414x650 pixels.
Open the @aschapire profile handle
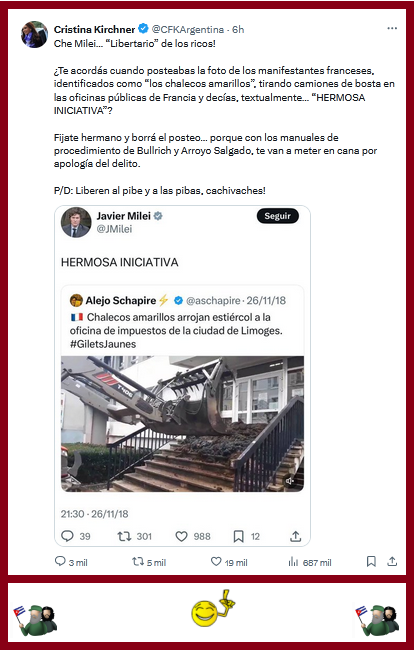[213, 300]
